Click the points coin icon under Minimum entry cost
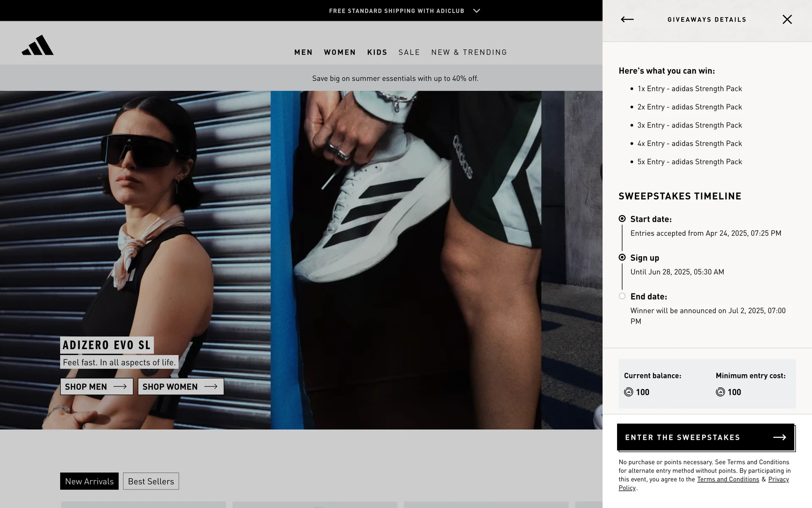The height and width of the screenshot is (508, 812). pos(720,392)
